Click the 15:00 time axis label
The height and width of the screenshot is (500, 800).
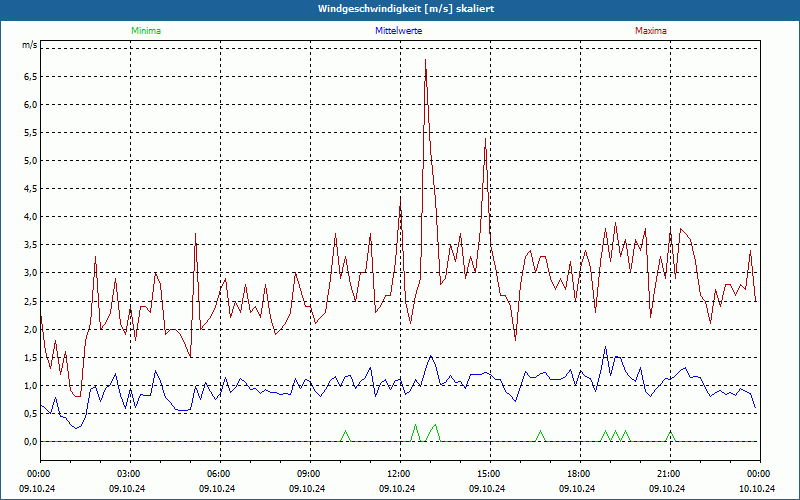pos(490,474)
